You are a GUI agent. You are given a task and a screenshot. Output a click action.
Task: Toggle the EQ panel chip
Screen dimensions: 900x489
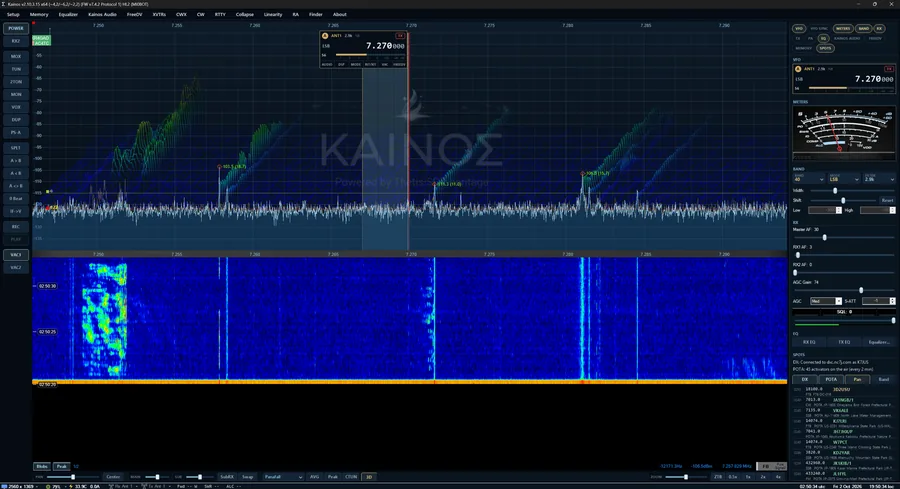(x=823, y=38)
